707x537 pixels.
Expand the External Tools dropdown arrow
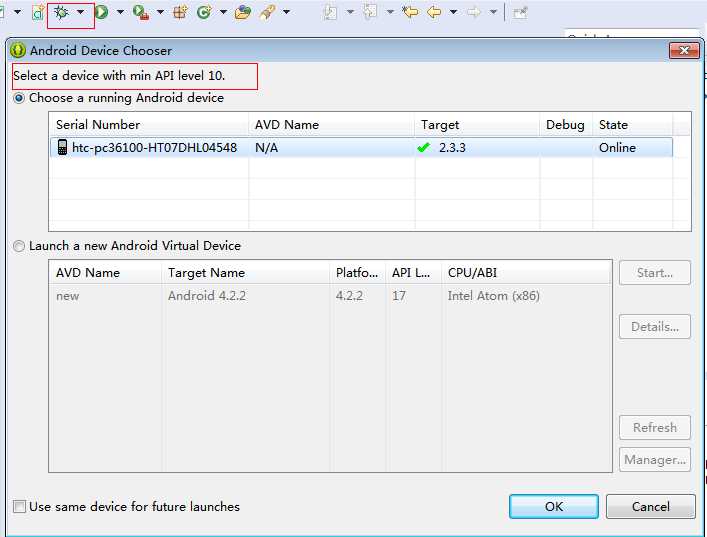[x=160, y=12]
